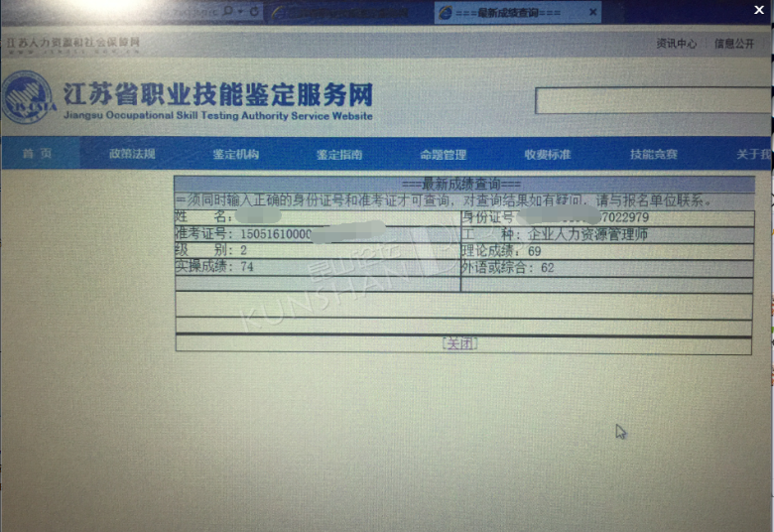Click the browser refresh icon

[x=255, y=11]
